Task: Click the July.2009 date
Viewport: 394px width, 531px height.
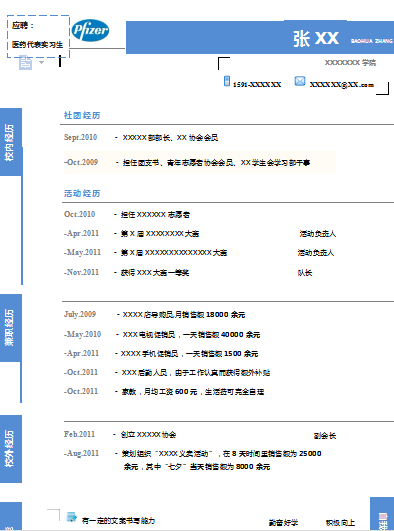Action: (80, 314)
